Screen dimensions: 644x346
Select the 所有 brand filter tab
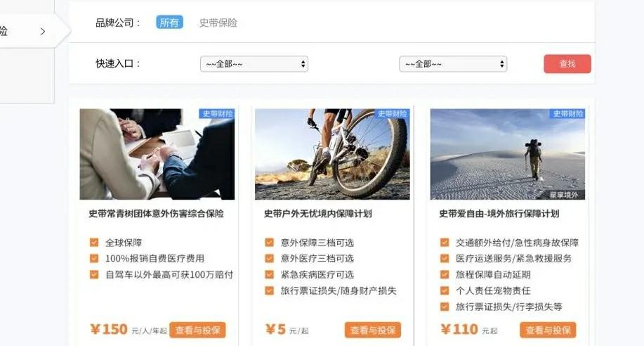pyautogui.click(x=169, y=23)
